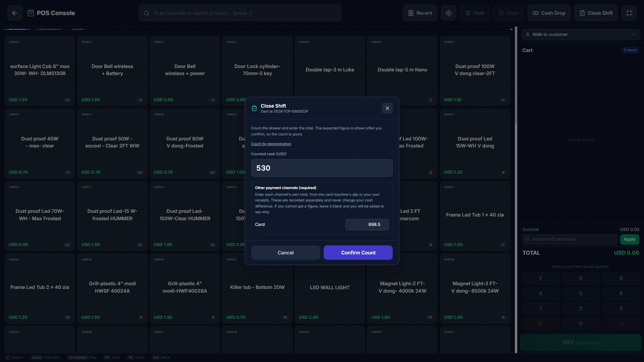The width and height of the screenshot is (644, 362).
Task: Click the customer person icon
Action: coord(528,35)
